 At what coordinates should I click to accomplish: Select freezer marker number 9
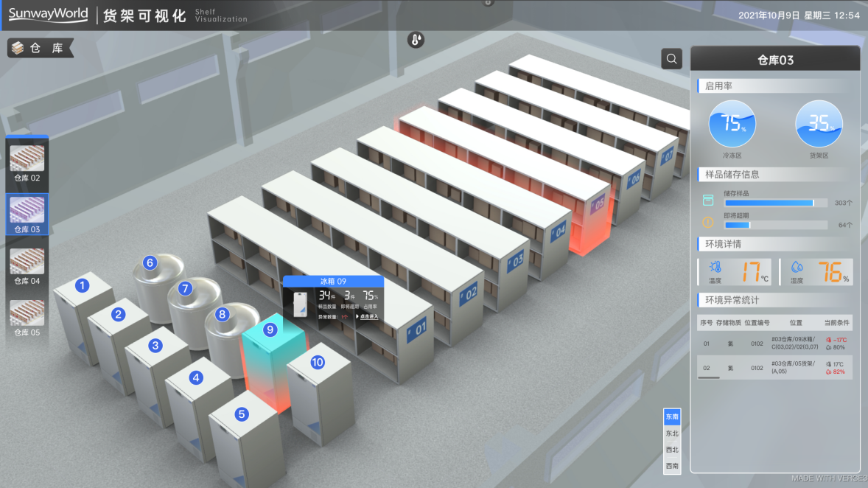(x=270, y=330)
